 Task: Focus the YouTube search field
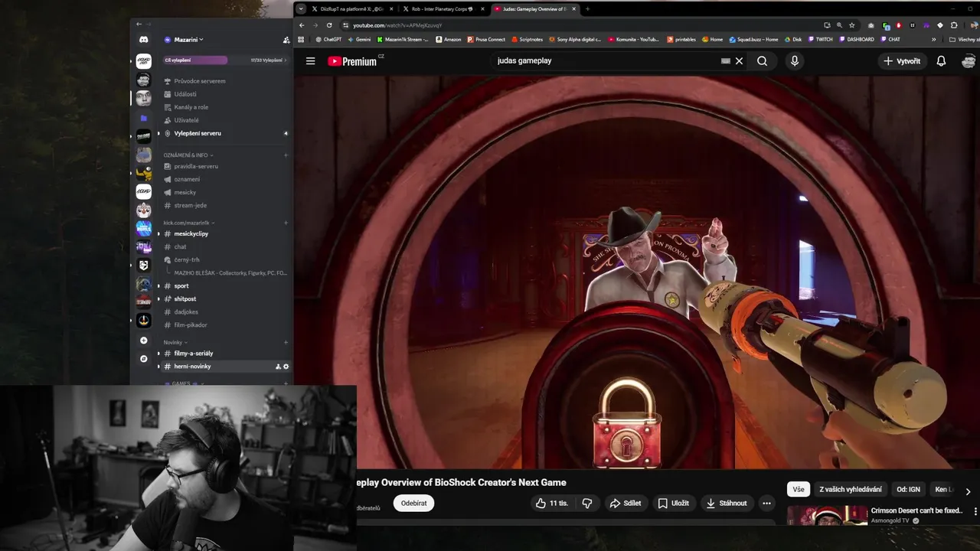605,61
